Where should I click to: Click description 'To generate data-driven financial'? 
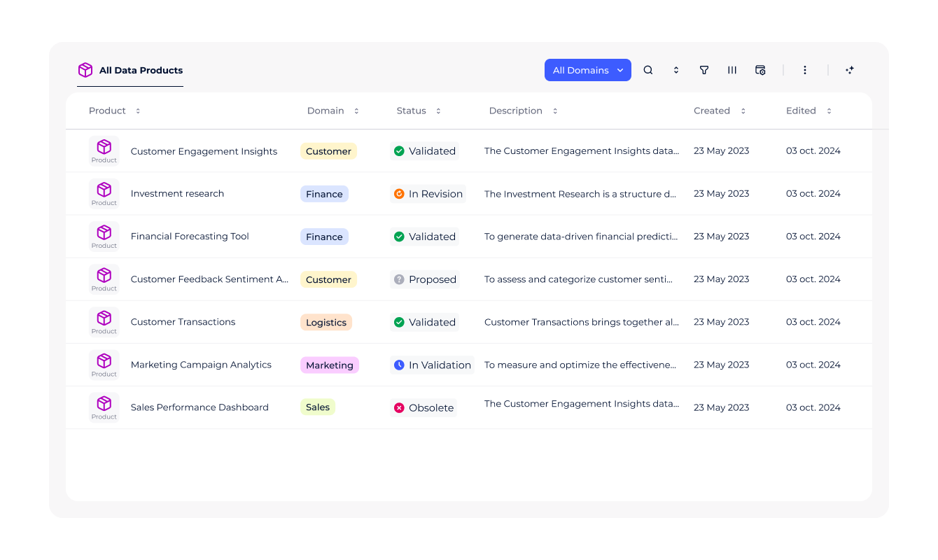[581, 237]
